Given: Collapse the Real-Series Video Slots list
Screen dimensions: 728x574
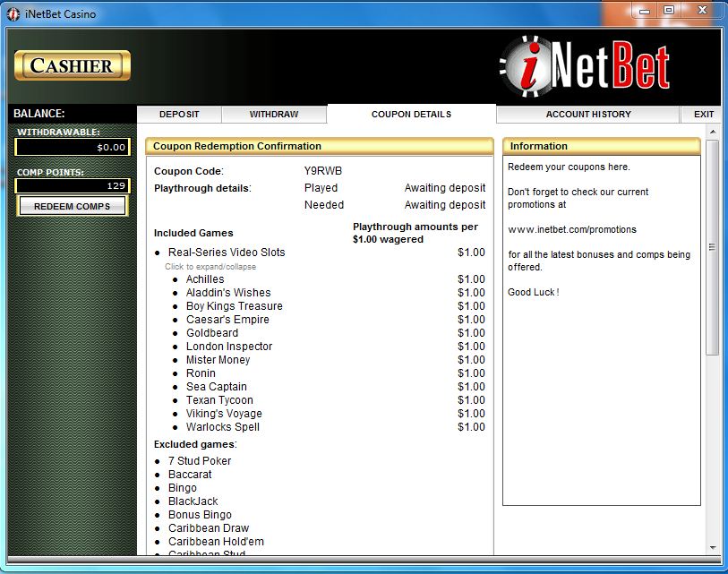Looking at the screenshot, I should pyautogui.click(x=227, y=253).
